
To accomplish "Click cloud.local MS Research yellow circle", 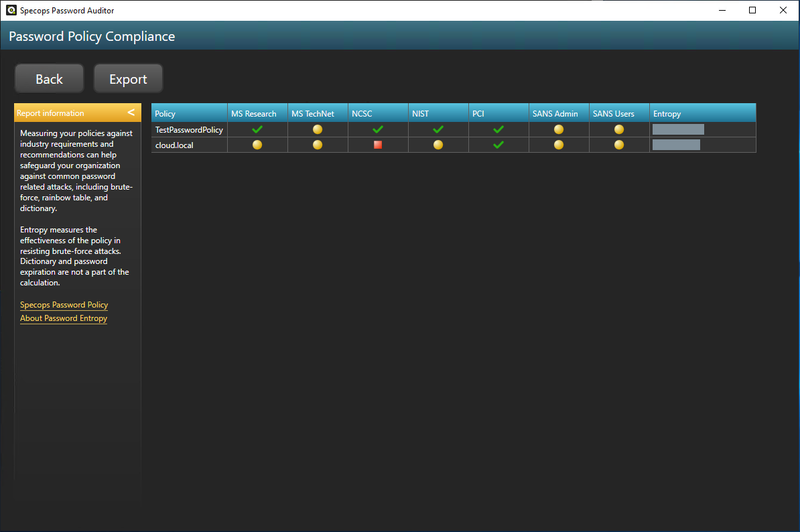I will click(x=257, y=145).
